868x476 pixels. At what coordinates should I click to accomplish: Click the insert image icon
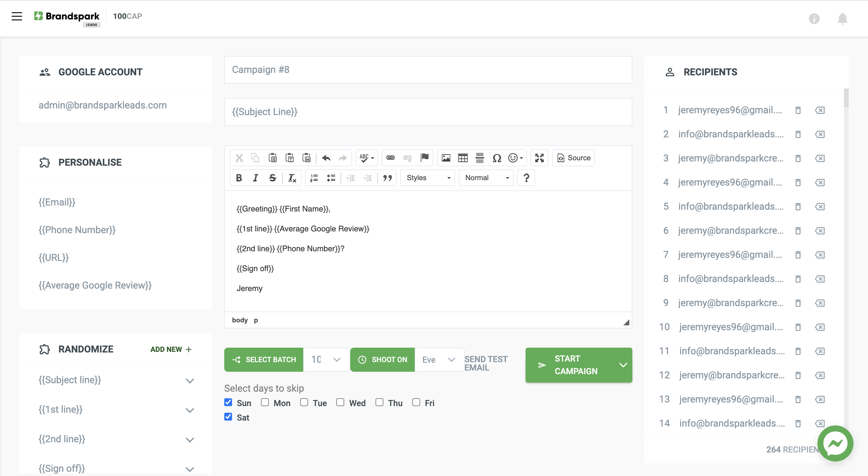(446, 158)
